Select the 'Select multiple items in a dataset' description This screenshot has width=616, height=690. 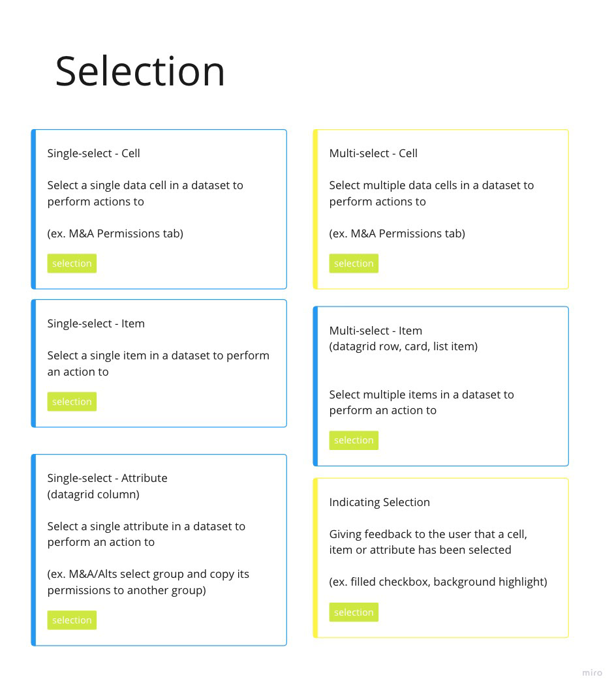pos(422,402)
